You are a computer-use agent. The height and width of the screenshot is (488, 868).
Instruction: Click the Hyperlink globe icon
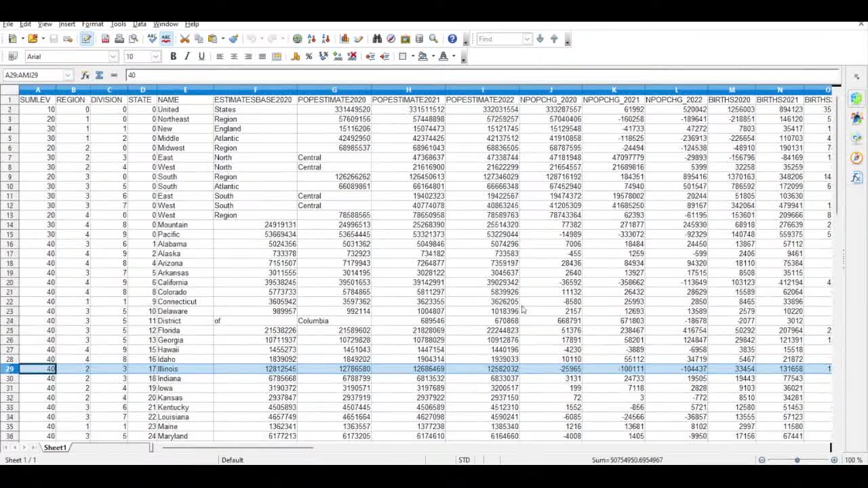[297, 39]
